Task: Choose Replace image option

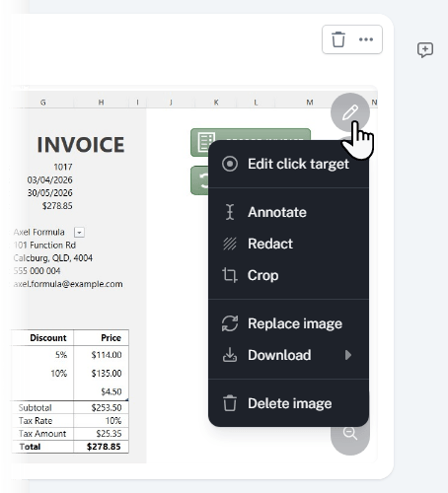Action: [x=288, y=323]
